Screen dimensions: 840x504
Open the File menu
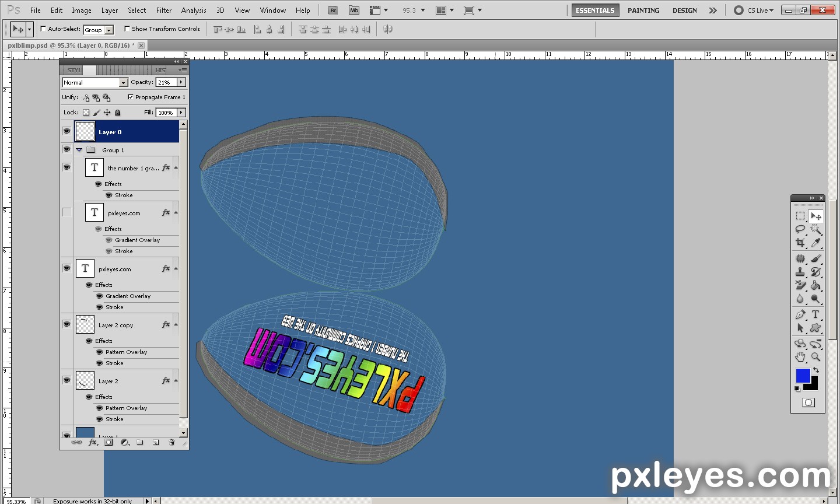(x=36, y=10)
